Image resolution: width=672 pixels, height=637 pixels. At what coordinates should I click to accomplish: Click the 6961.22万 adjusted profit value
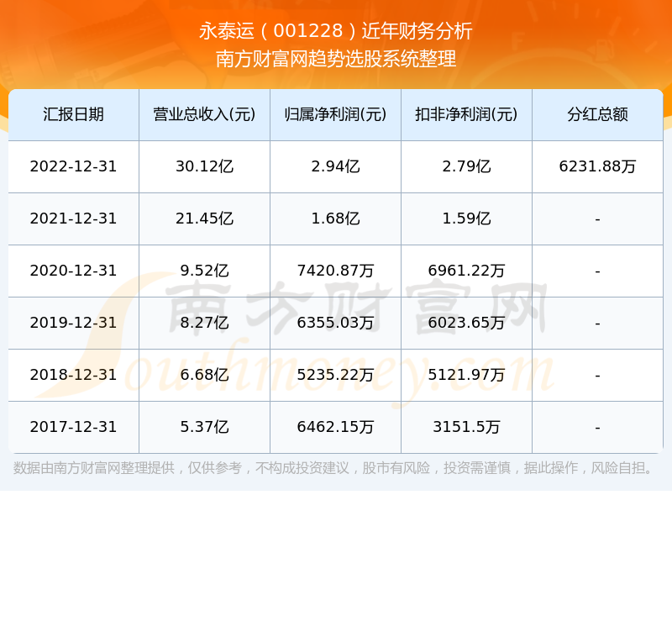pyautogui.click(x=466, y=271)
